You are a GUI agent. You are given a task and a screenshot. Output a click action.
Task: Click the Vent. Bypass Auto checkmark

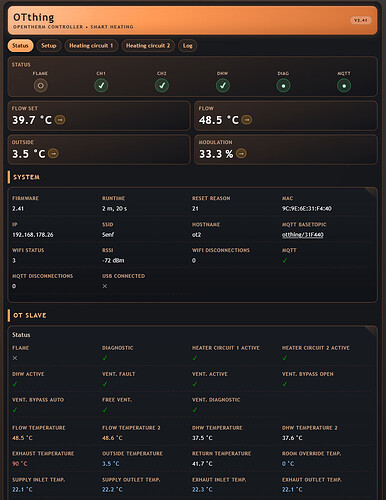15,410
